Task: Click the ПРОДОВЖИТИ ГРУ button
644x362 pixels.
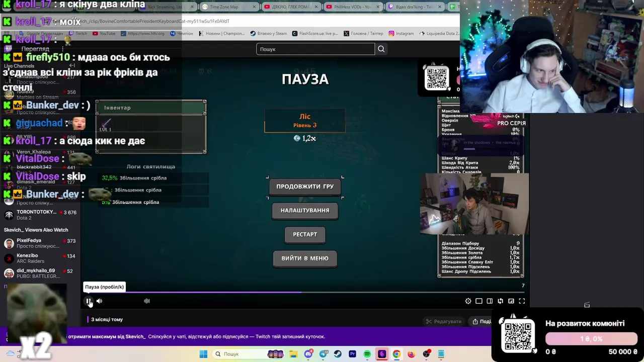Action: (x=305, y=187)
